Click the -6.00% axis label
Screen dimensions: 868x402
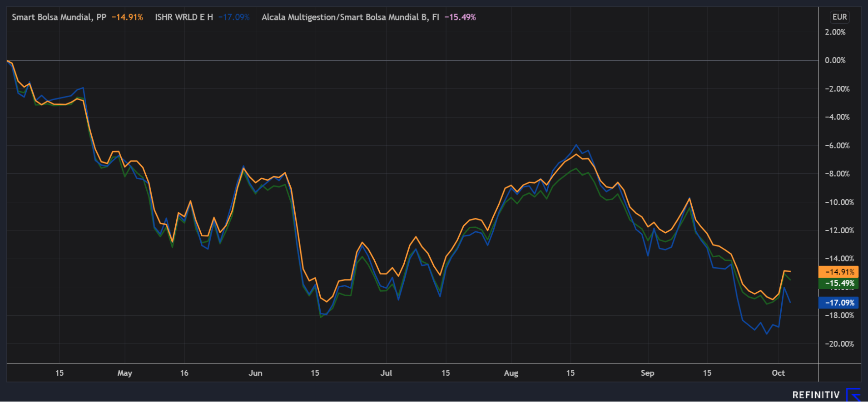[837, 146]
